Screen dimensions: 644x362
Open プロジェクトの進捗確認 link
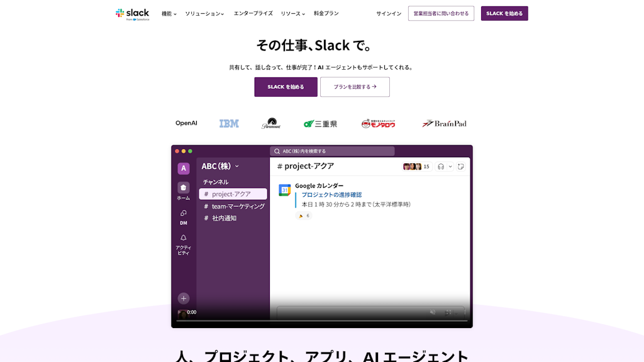coord(331,195)
